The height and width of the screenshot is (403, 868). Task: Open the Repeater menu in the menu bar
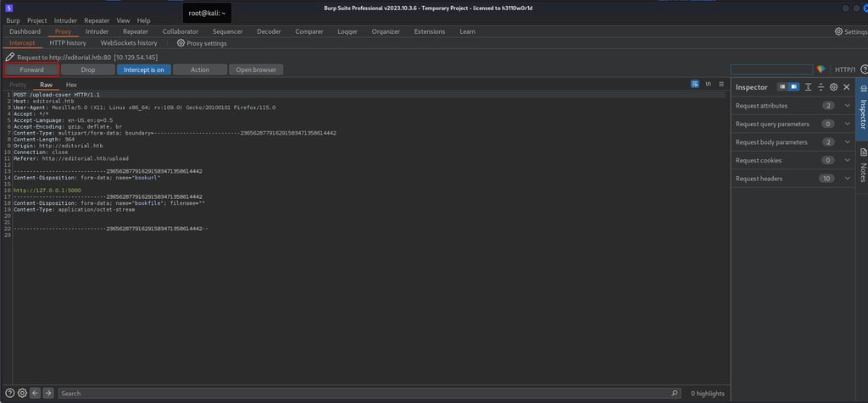(97, 20)
